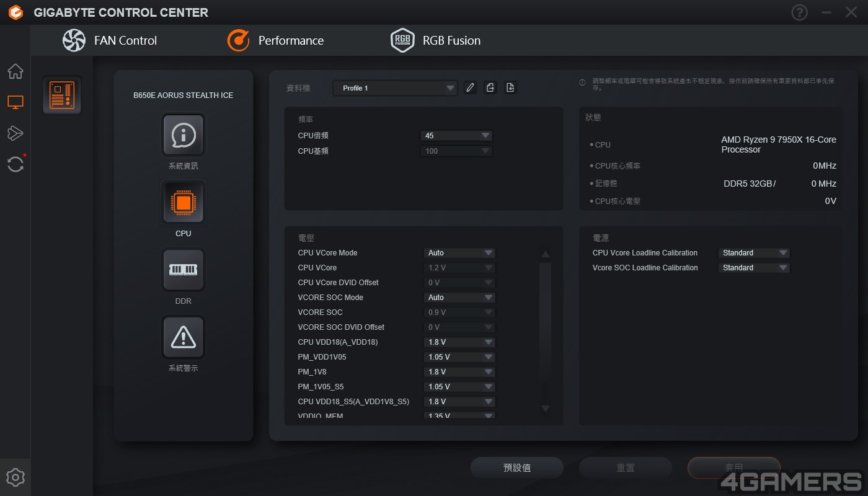The image size is (868, 496).
Task: Close the Control Center window
Action: pos(851,12)
